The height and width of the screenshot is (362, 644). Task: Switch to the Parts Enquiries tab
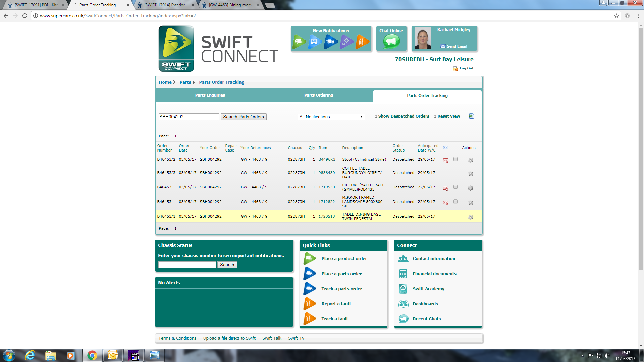210,95
